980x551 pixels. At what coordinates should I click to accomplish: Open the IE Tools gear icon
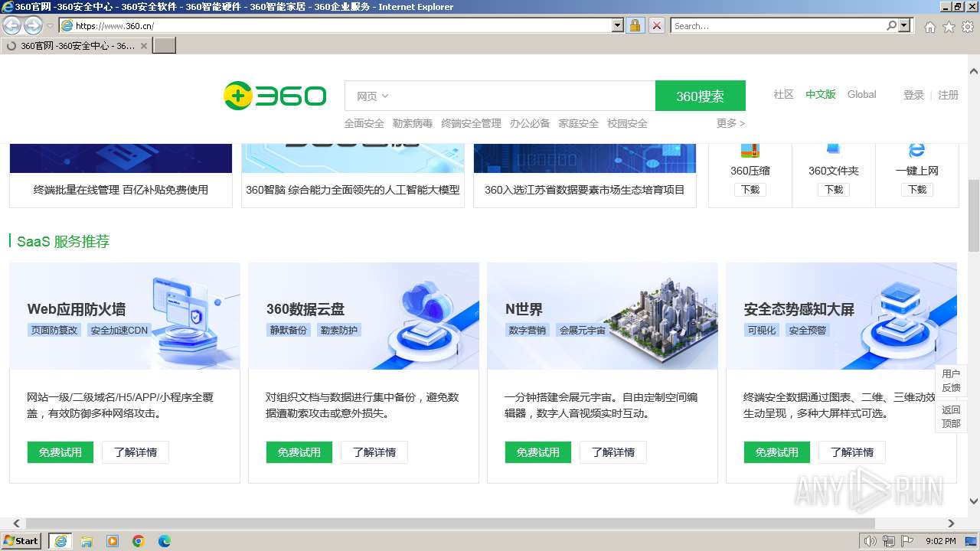tap(968, 27)
